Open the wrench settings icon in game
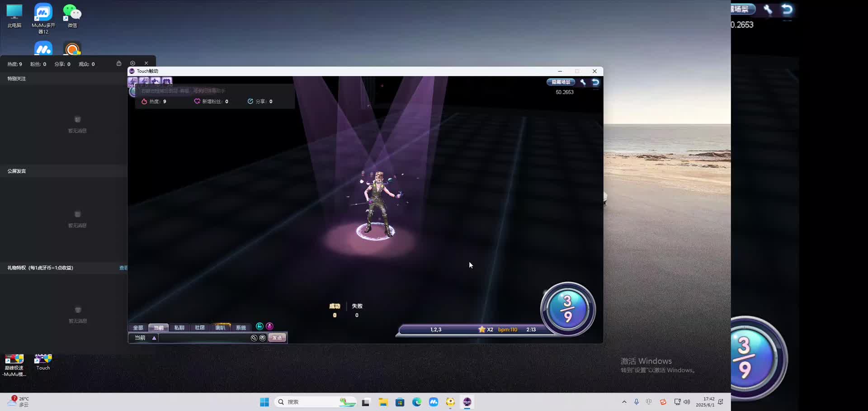Viewport: 868px width, 411px height. pos(583,82)
